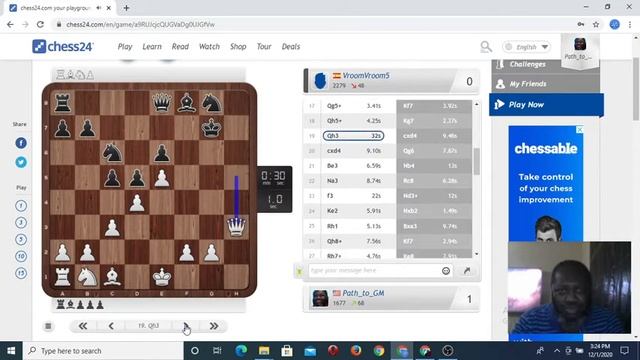
Task: Open board menu icon left of navigation
Action: (x=48, y=326)
